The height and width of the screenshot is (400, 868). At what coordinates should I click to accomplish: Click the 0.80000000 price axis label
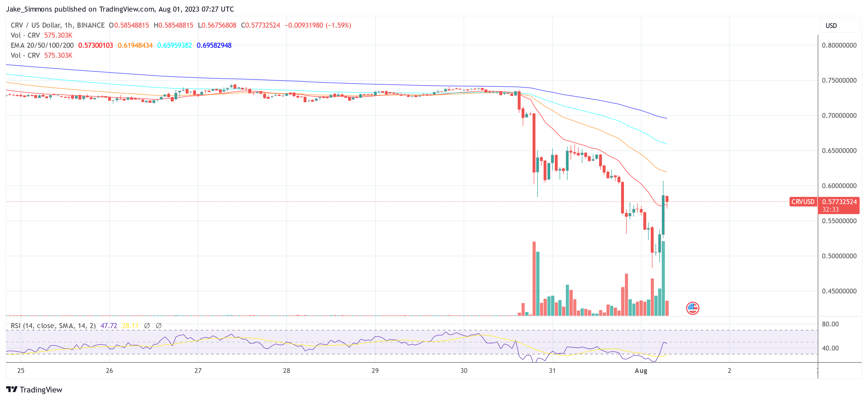(x=839, y=45)
